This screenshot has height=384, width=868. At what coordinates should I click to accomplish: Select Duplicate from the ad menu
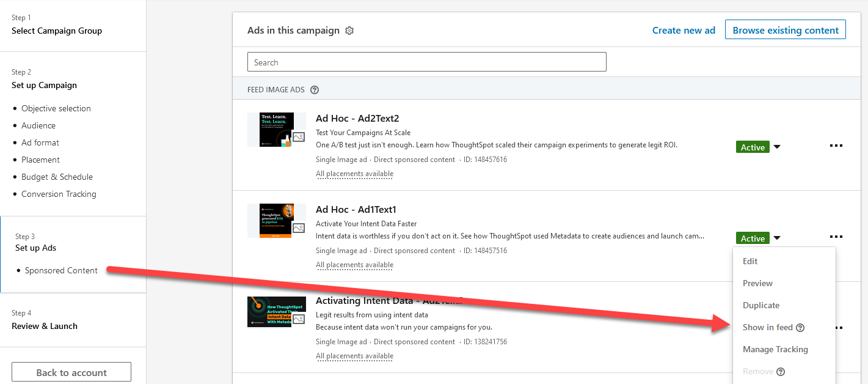(760, 305)
